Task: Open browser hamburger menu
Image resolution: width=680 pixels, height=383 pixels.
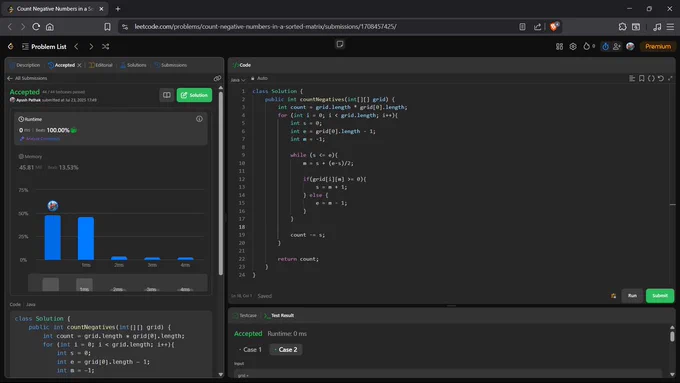Action: [x=670, y=27]
